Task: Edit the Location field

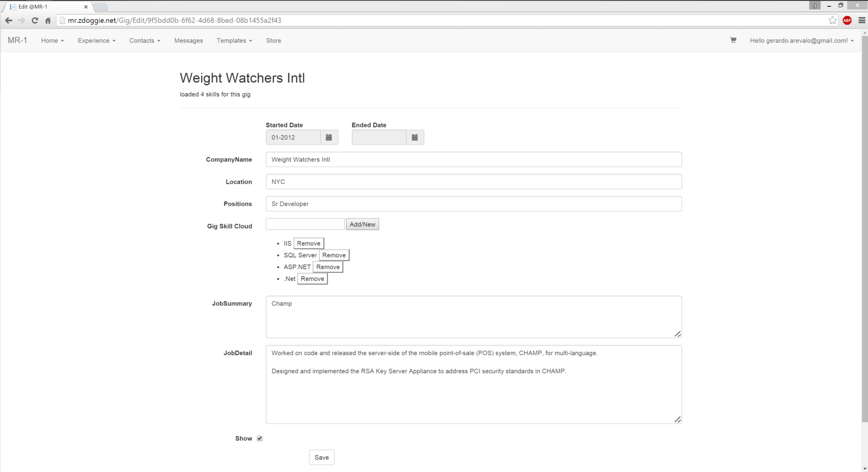Action: (474, 182)
